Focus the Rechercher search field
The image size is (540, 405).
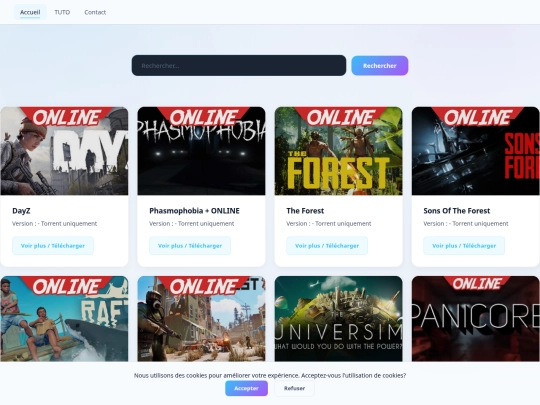[x=239, y=65]
